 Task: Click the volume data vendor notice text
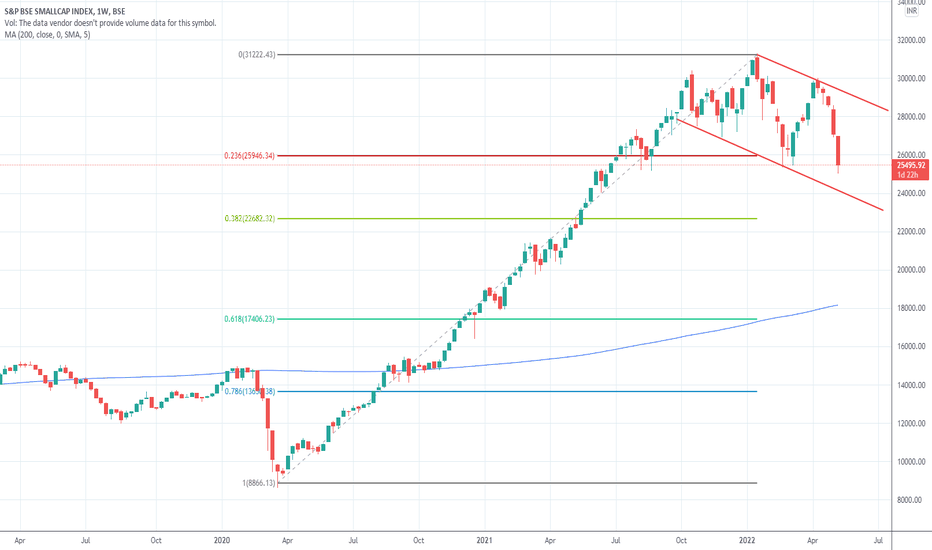tap(111, 23)
